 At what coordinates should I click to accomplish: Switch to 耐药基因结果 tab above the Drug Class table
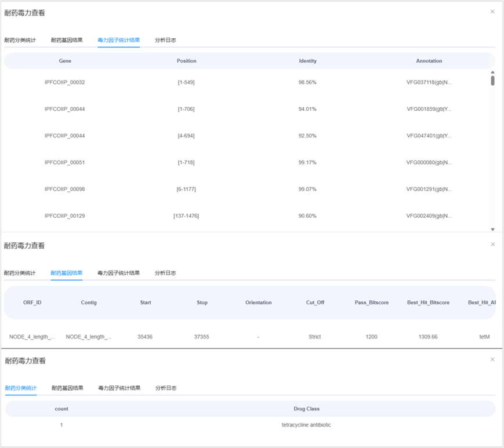[67, 388]
